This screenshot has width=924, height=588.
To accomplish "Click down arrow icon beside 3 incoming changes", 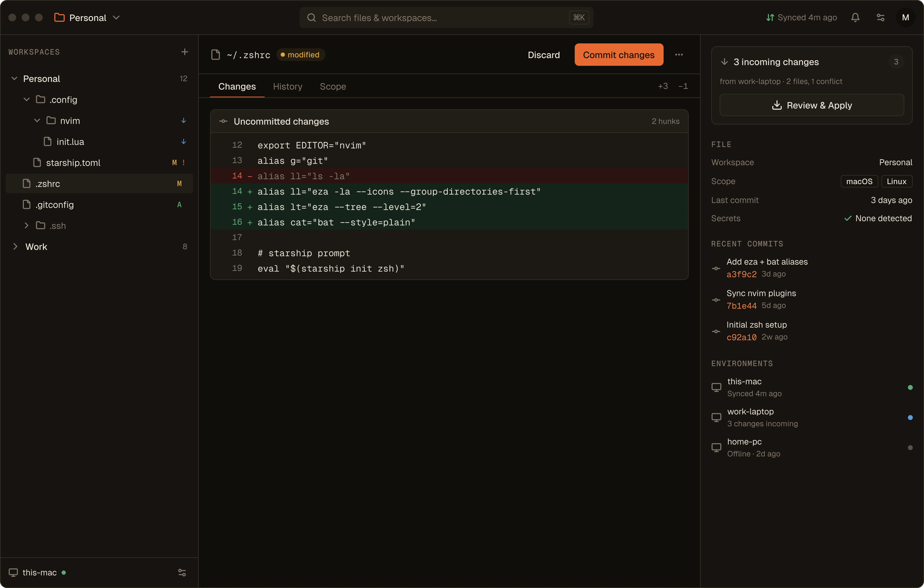I will point(724,62).
